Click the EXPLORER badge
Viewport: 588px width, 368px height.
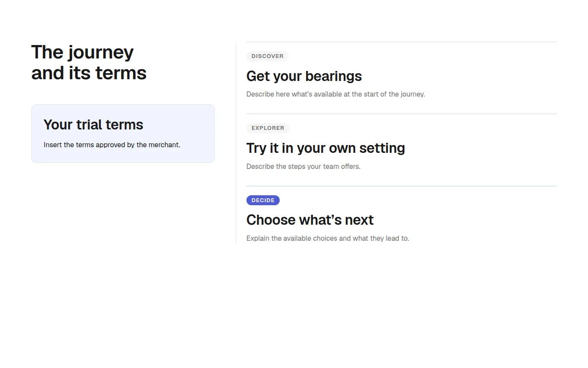(x=268, y=128)
